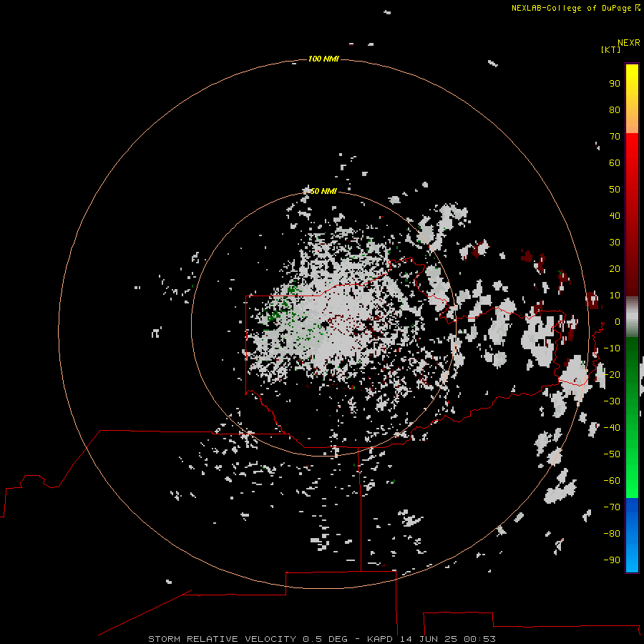Click the KAPD radar station identifier
Screen dimensions: 644x644
381,639
